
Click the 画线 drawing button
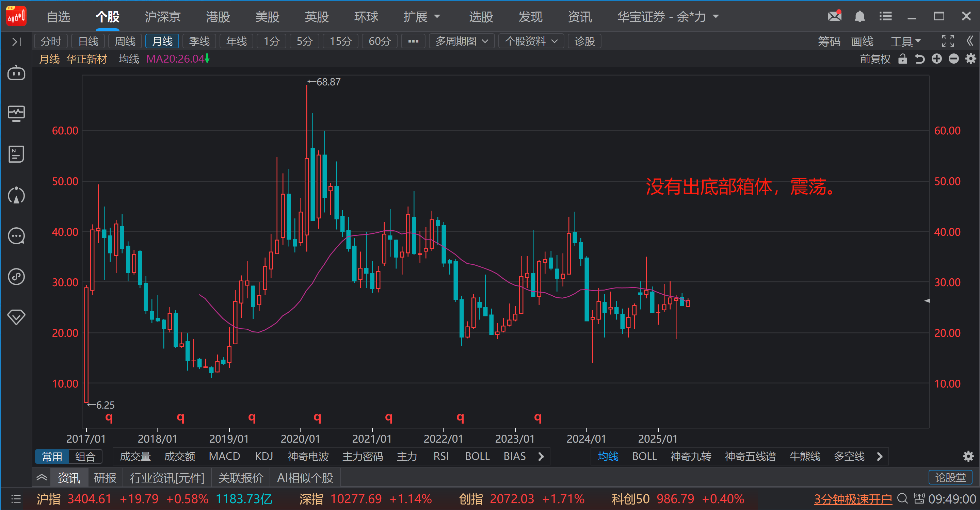(x=862, y=41)
